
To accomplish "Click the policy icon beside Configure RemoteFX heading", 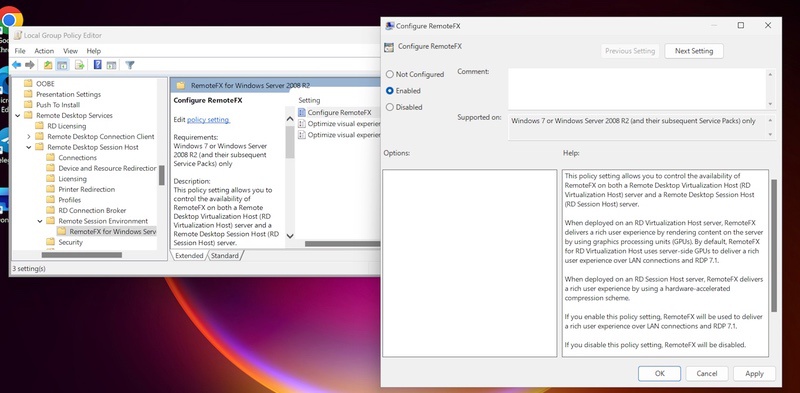I will [x=389, y=47].
